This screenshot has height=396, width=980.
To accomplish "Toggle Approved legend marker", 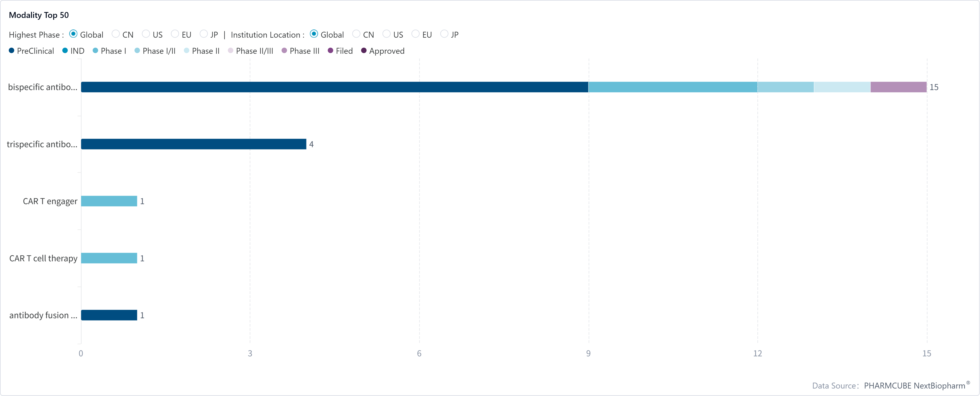I will 364,51.
